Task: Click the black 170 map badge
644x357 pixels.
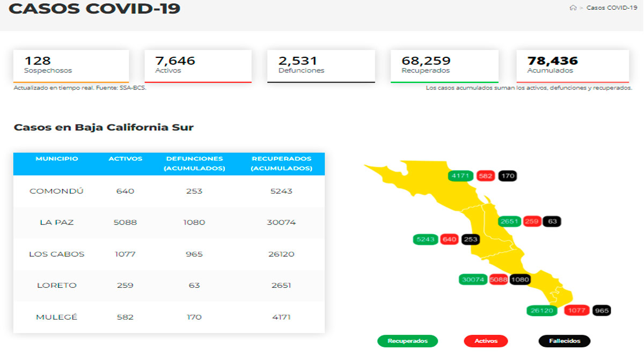Action: pos(507,176)
